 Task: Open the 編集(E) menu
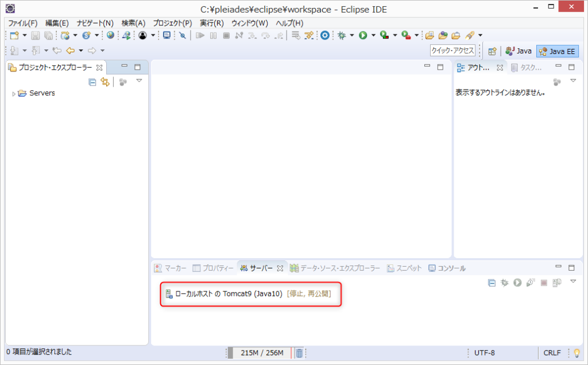click(57, 24)
